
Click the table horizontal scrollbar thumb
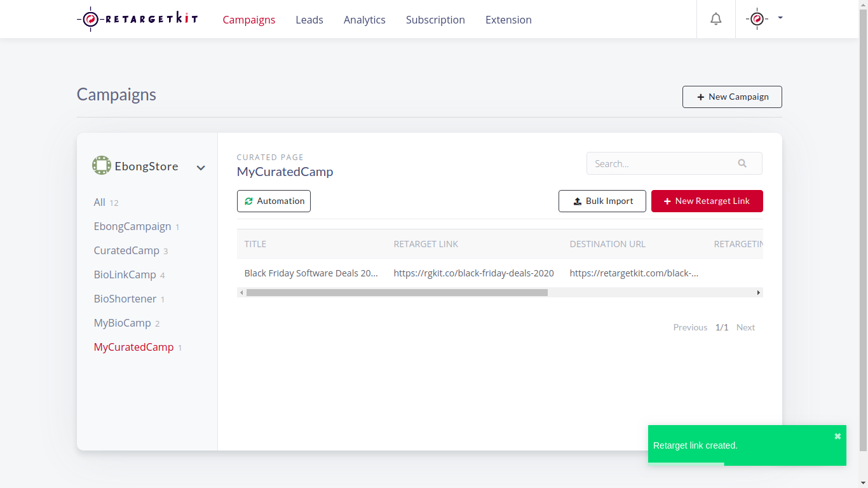click(x=397, y=292)
